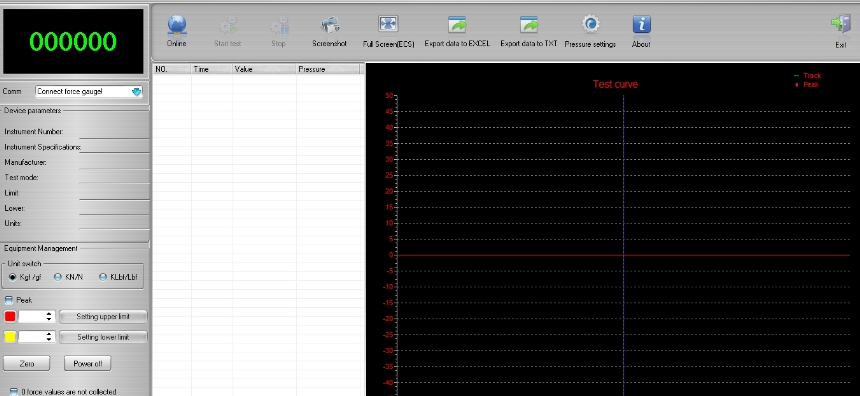
Task: Click the Online globe icon
Action: tap(177, 25)
